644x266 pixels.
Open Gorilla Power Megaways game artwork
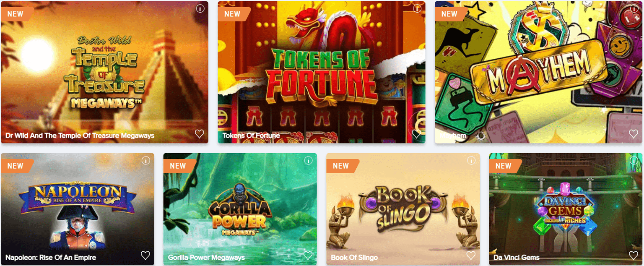point(240,209)
